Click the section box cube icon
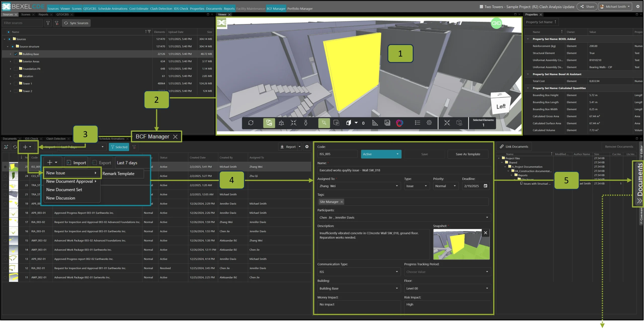The height and width of the screenshot is (333, 644). click(x=348, y=123)
